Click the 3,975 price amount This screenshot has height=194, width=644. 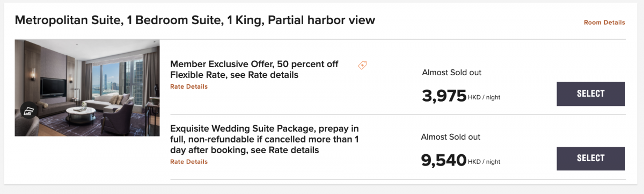click(x=444, y=96)
